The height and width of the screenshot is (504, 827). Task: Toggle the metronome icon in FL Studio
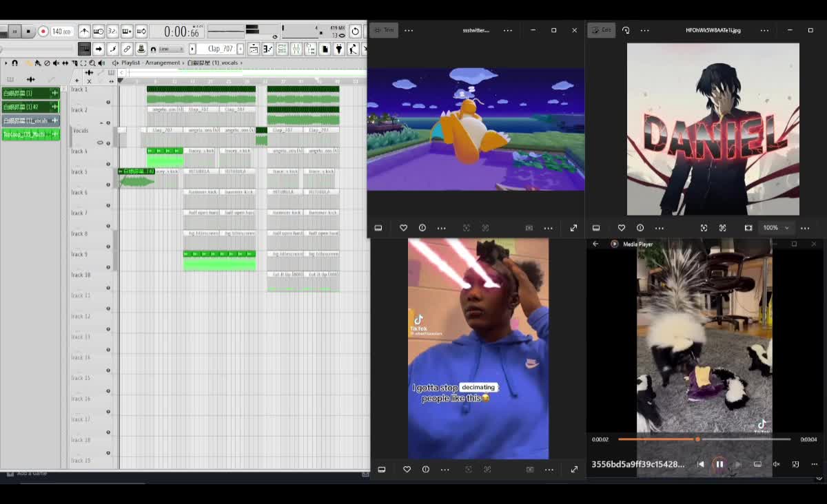point(84,32)
